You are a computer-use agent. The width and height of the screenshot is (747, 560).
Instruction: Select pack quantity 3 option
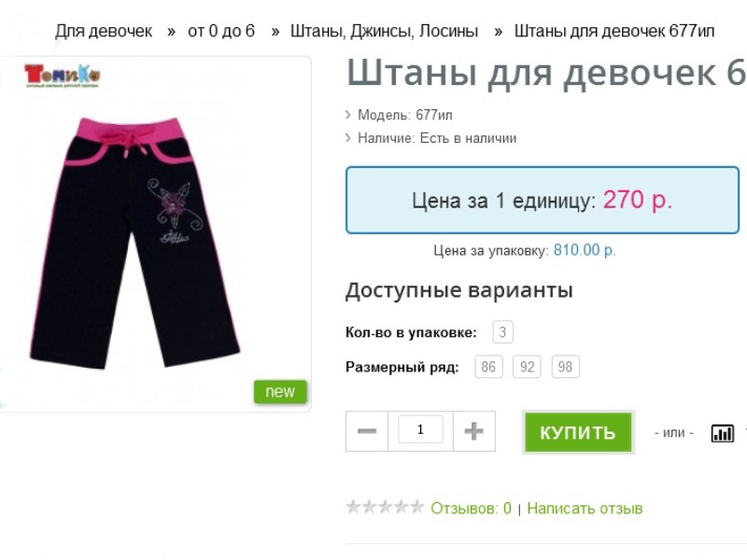502,332
